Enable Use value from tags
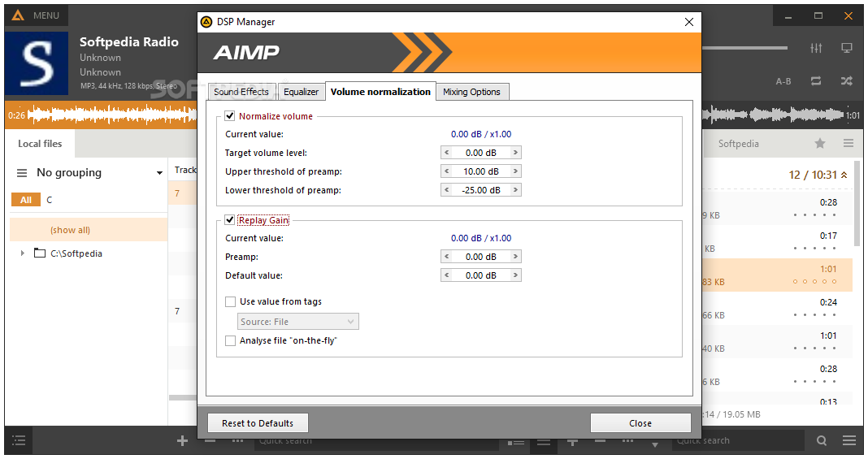 [230, 301]
